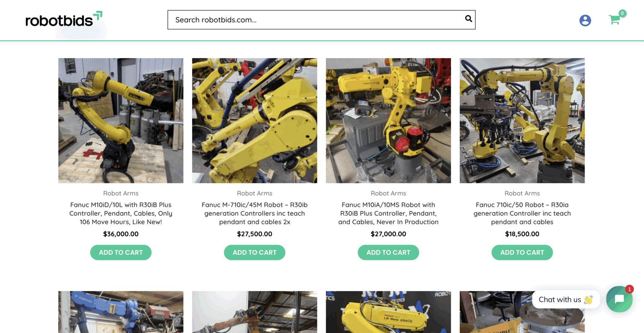The width and height of the screenshot is (644, 333).
Task: Click the waving hand in chat widget
Action: pos(589,299)
